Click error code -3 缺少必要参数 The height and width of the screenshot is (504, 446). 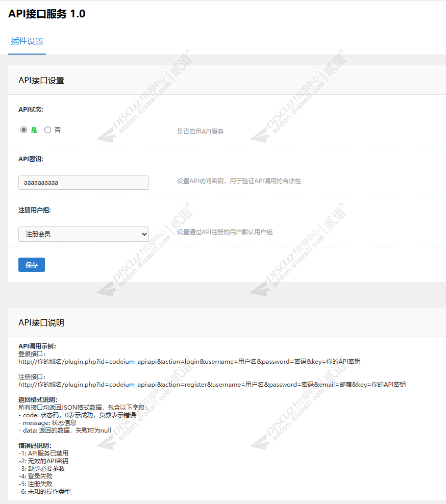tap(42, 469)
